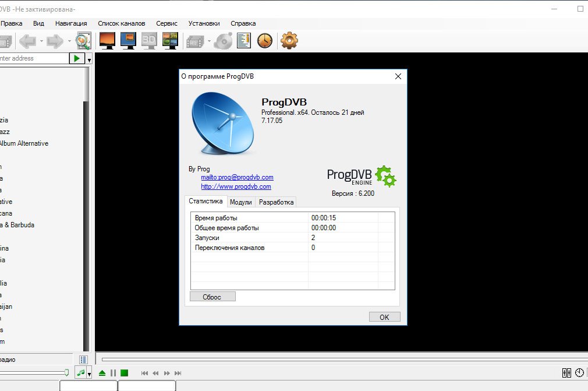Viewport: 588px width, 391px height.
Task: Expand the forward button history dropdown
Action: point(69,41)
